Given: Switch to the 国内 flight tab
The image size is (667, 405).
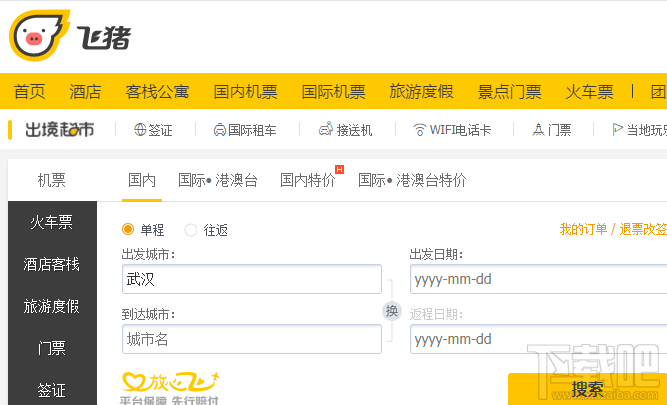Looking at the screenshot, I should click(142, 180).
